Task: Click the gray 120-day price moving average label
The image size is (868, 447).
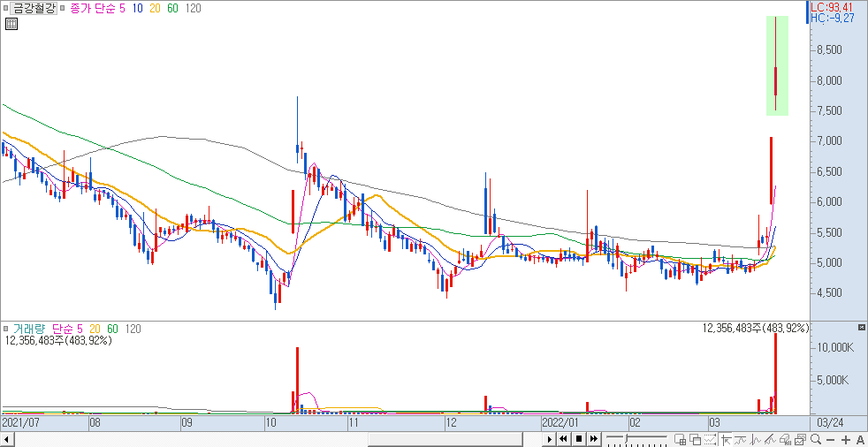Action: coord(194,8)
